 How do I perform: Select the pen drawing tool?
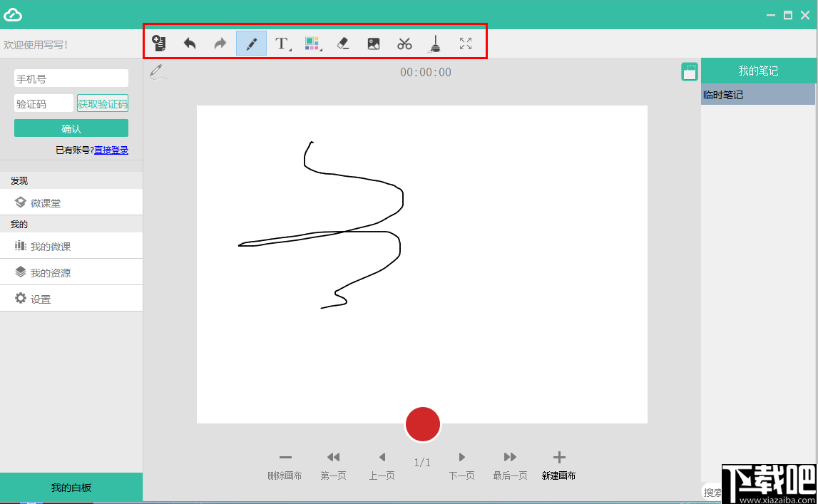pyautogui.click(x=252, y=43)
